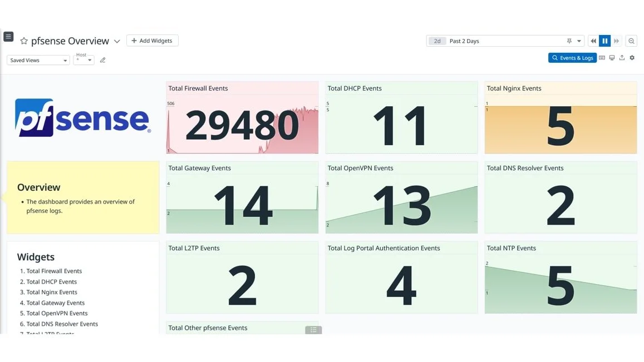Screen dimensions: 644x362
Task: Open the hamburger navigation menu
Action: (8, 37)
